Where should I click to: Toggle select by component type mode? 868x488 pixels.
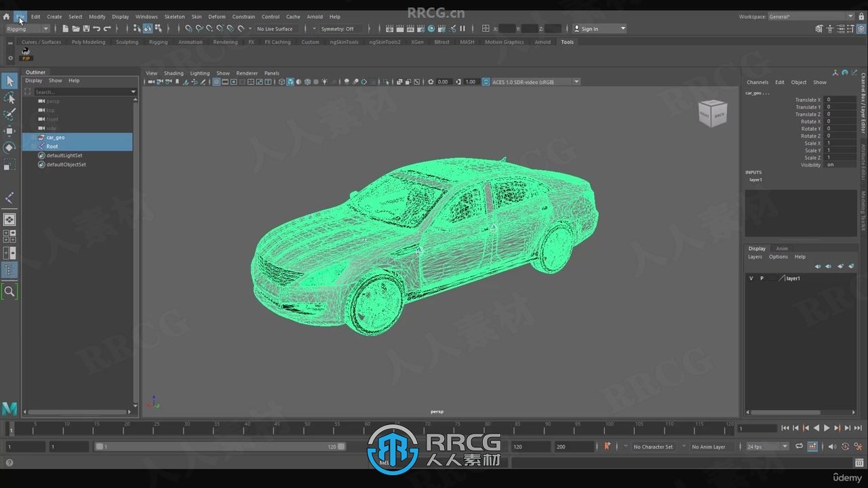(158, 28)
